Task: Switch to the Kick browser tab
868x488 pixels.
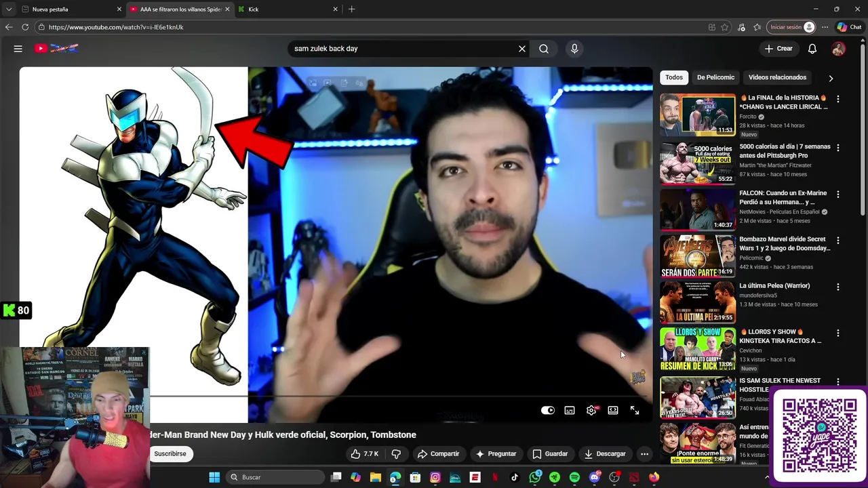Action: click(288, 9)
